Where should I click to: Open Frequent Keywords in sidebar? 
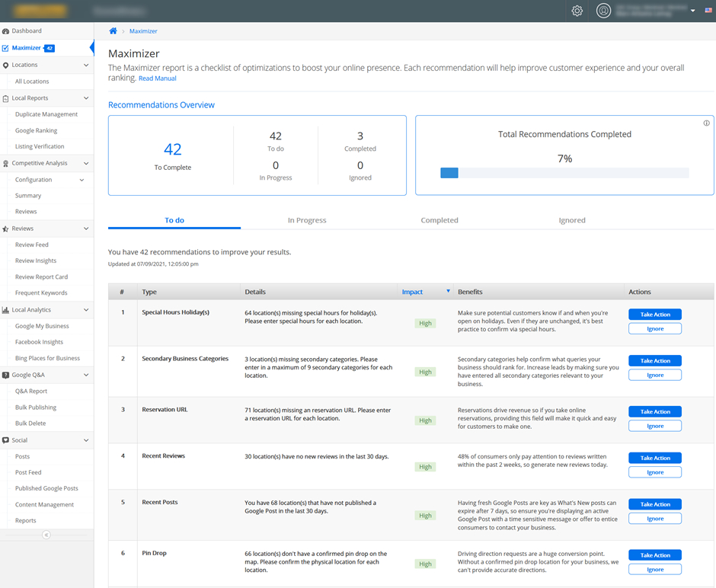[x=41, y=293]
